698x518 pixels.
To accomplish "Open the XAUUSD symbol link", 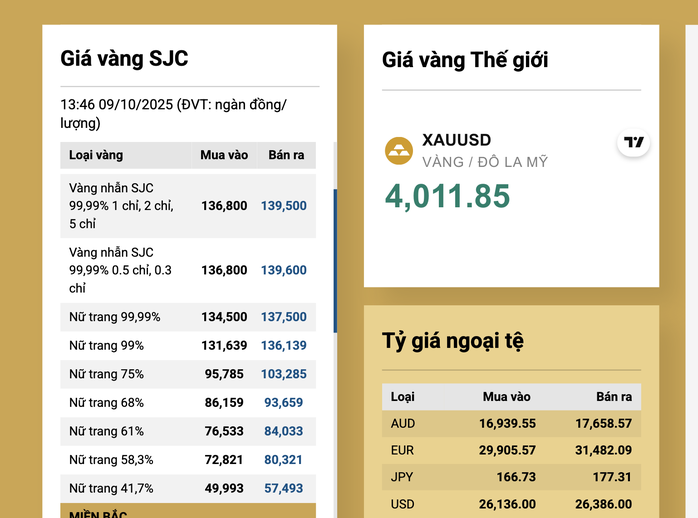I will [457, 140].
